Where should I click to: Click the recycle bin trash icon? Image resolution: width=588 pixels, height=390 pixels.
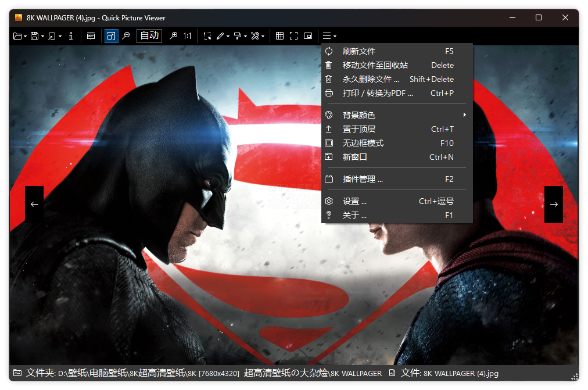tap(329, 65)
